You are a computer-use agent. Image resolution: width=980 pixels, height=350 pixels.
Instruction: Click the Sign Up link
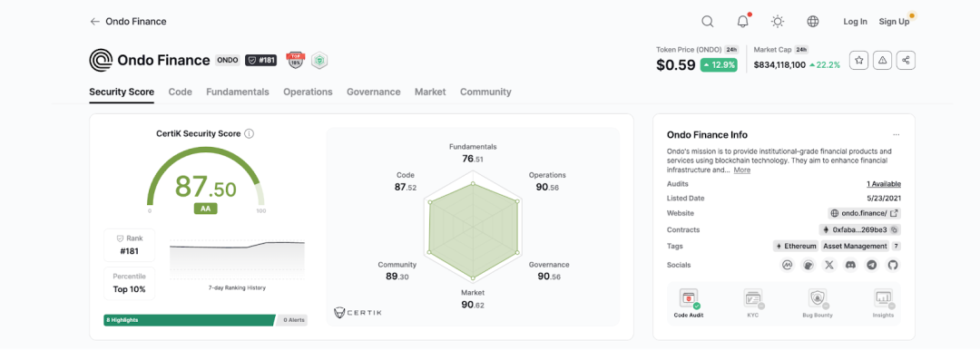click(894, 21)
